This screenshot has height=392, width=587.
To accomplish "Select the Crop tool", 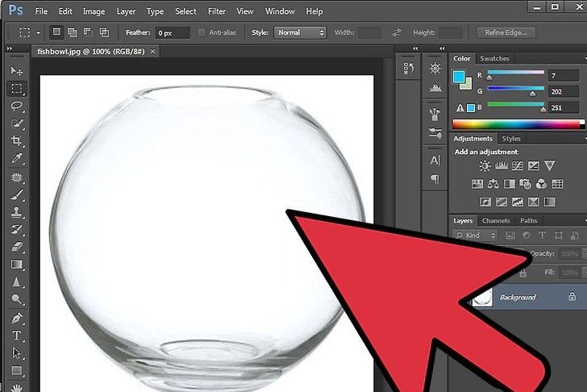I will (16, 141).
